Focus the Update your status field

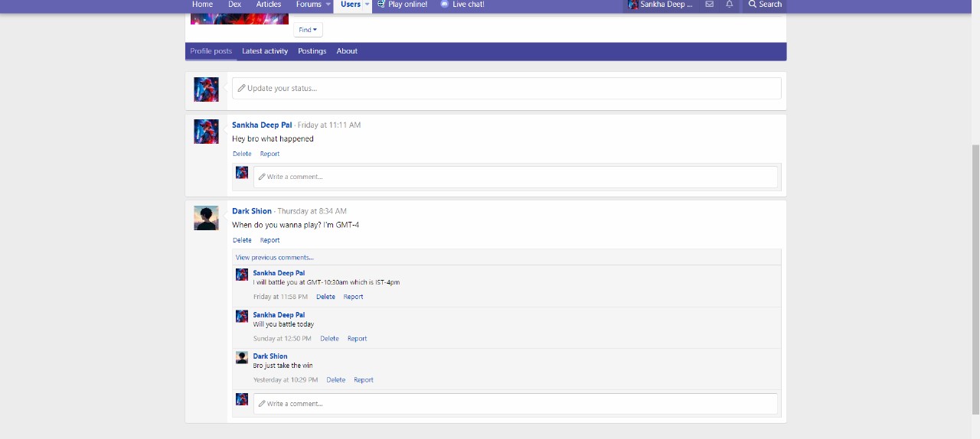[506, 88]
